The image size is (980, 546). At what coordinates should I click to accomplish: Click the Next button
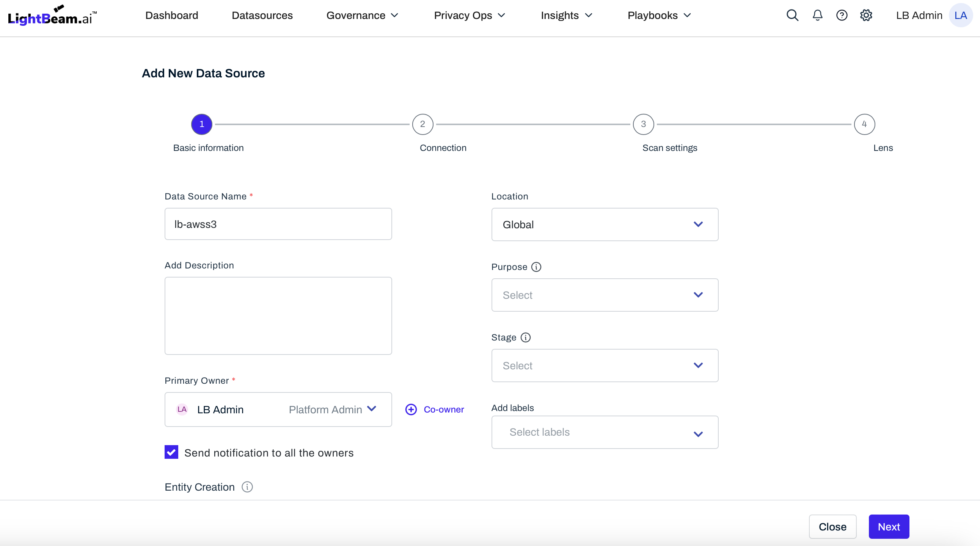pos(888,526)
